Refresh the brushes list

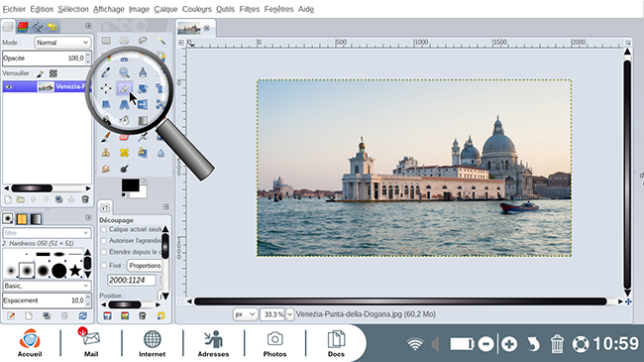(83, 316)
